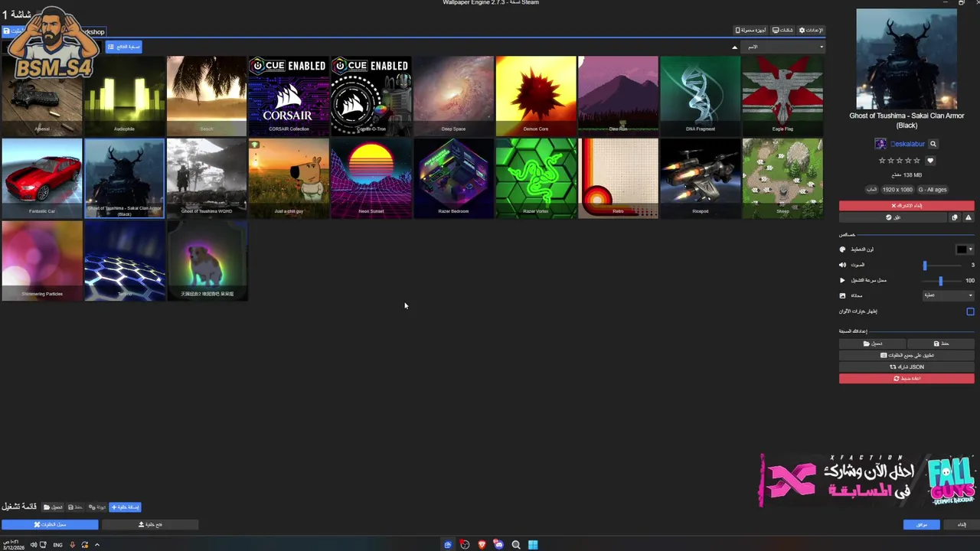Open the Windows Start button
Image resolution: width=980 pixels, height=551 pixels.
pyautogui.click(x=533, y=545)
